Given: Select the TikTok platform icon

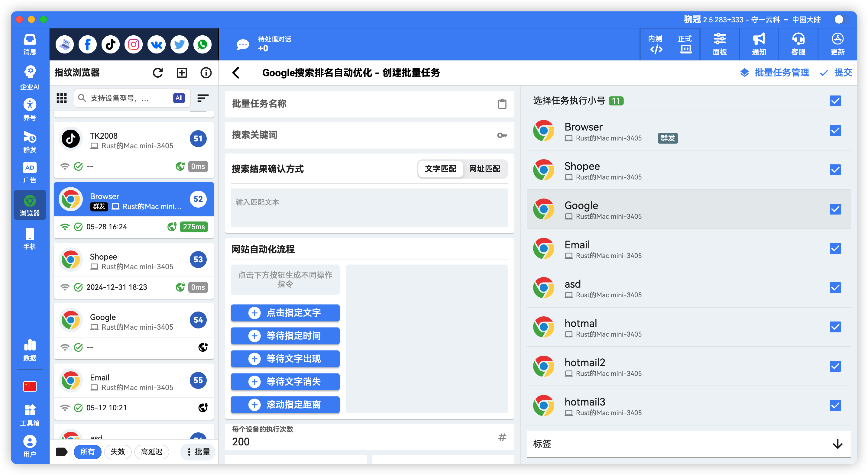Looking at the screenshot, I should 111,44.
